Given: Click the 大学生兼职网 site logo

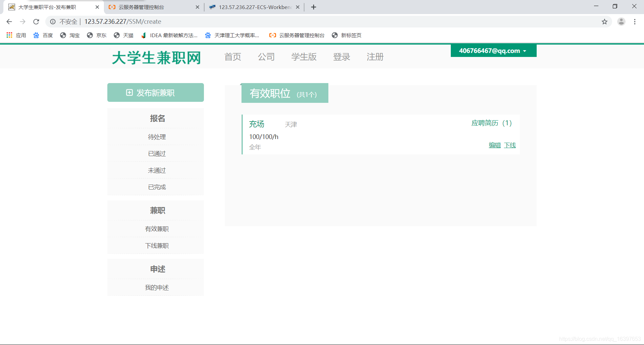Looking at the screenshot, I should tap(156, 58).
